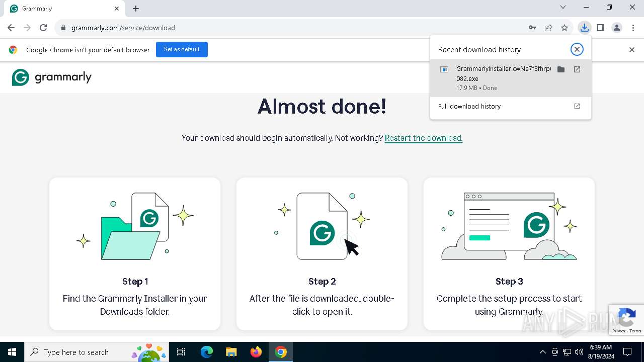Open Full download history
The width and height of the screenshot is (644, 362).
point(510,106)
